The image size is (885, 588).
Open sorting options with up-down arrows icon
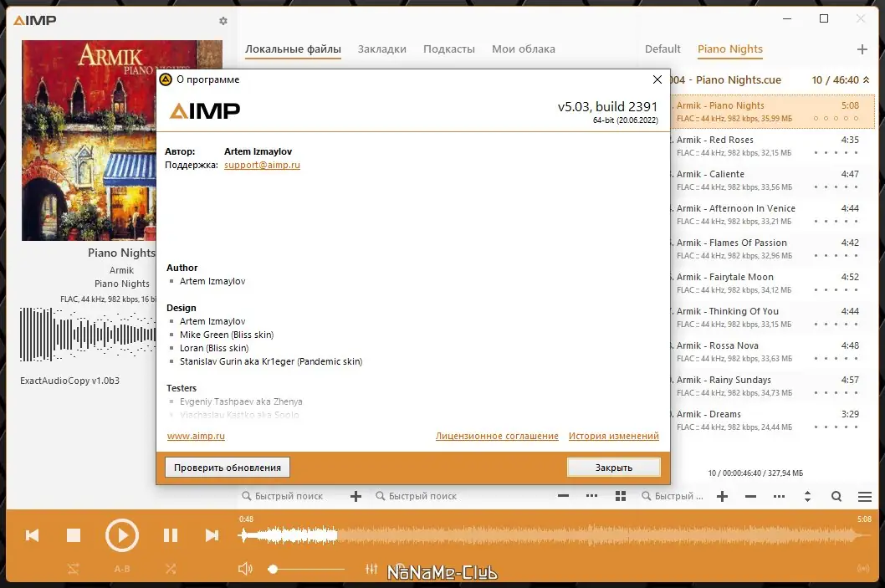[808, 497]
